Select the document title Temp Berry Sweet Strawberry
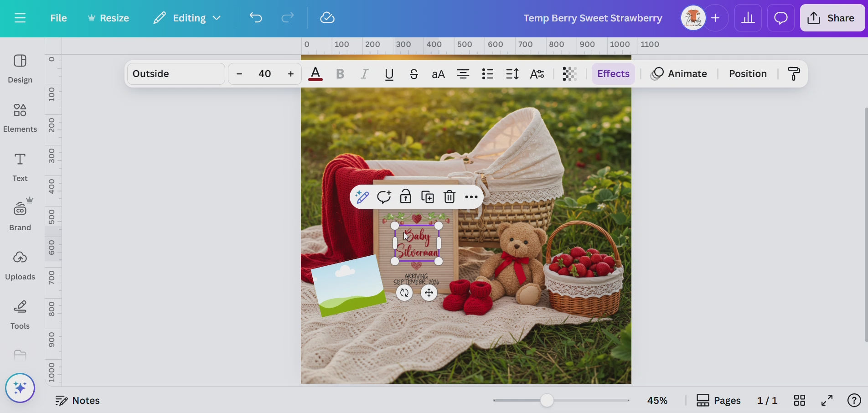 [x=593, y=18]
